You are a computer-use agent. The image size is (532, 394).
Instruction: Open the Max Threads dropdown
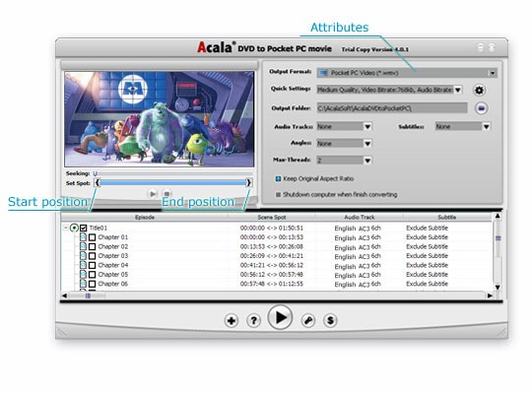pos(367,161)
